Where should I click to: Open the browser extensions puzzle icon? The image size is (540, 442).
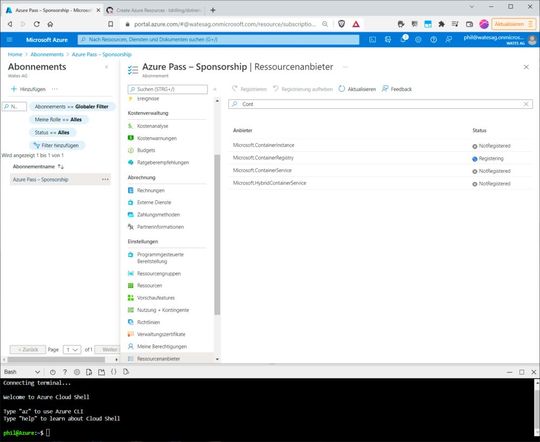(x=441, y=24)
